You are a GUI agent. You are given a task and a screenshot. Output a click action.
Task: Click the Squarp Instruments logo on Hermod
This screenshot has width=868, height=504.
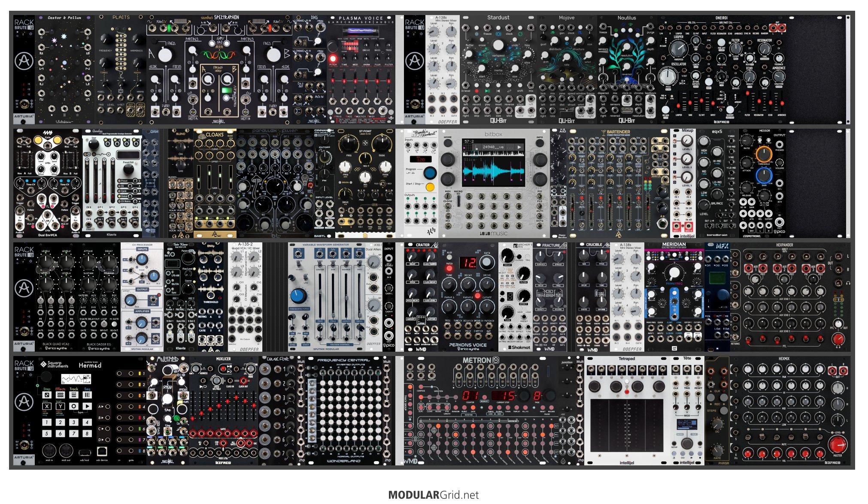coord(54,365)
